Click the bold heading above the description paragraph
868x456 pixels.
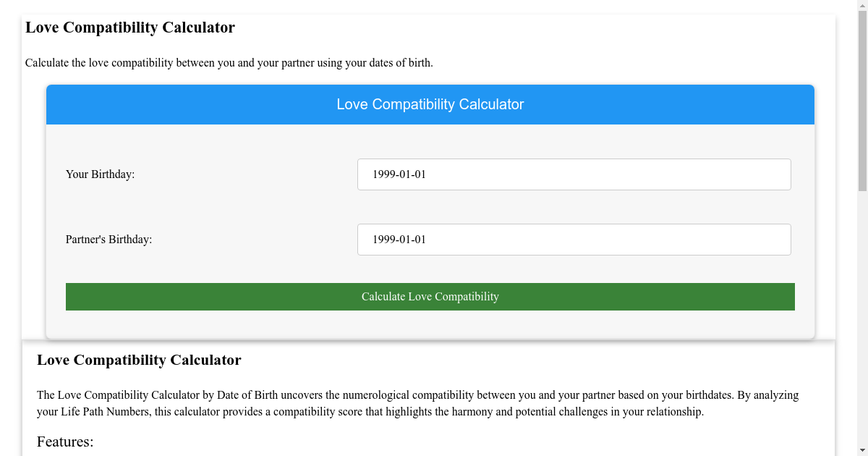(139, 360)
